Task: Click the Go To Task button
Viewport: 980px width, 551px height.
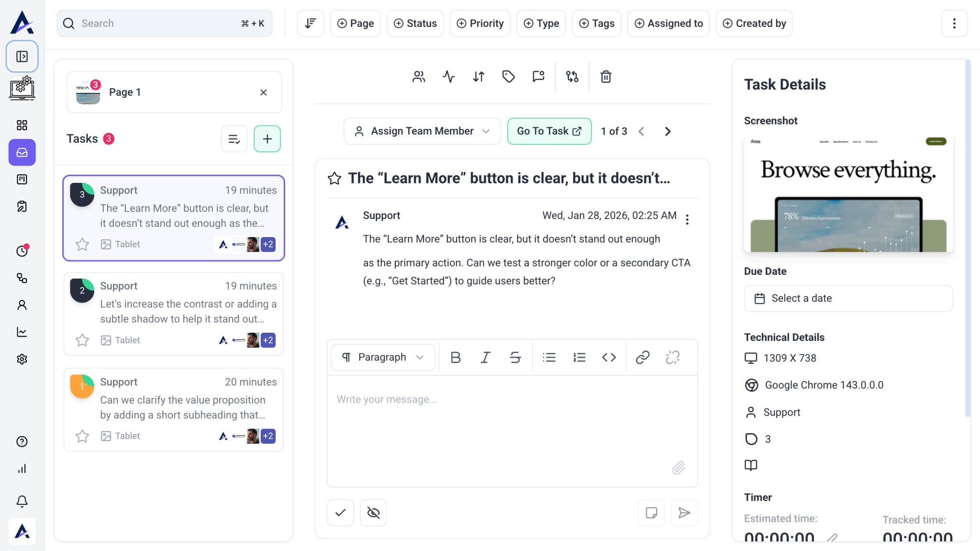Action: (x=549, y=131)
